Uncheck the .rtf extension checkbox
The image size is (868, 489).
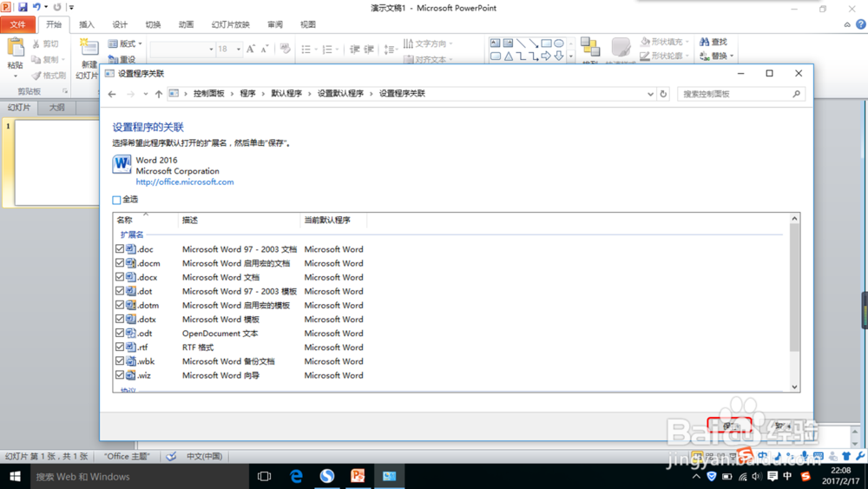pos(120,347)
